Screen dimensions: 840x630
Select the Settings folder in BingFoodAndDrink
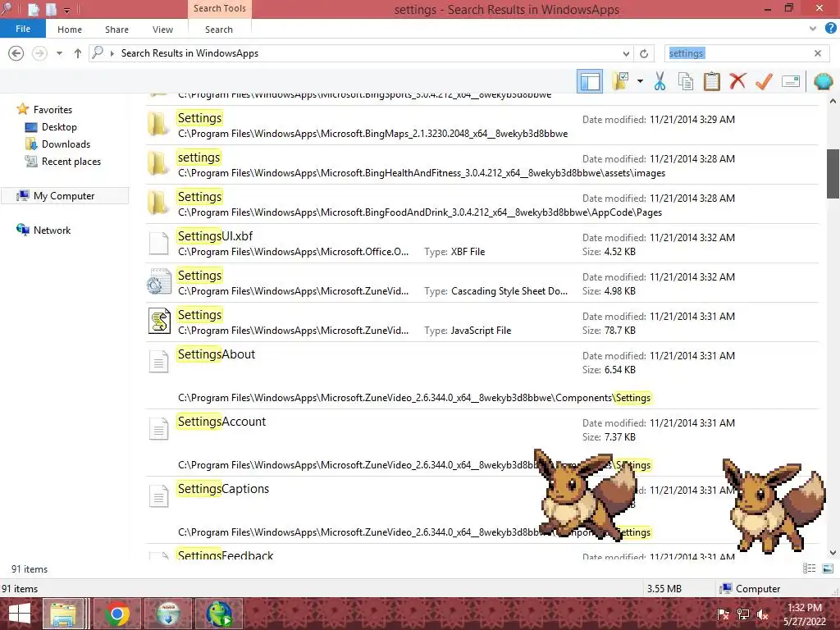pyautogui.click(x=482, y=204)
